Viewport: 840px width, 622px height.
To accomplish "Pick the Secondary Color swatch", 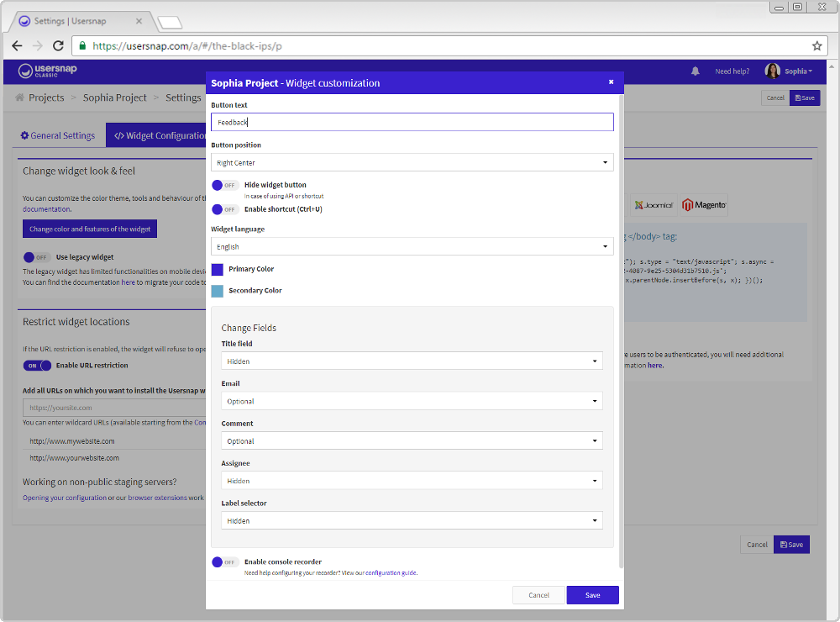I will [217, 291].
